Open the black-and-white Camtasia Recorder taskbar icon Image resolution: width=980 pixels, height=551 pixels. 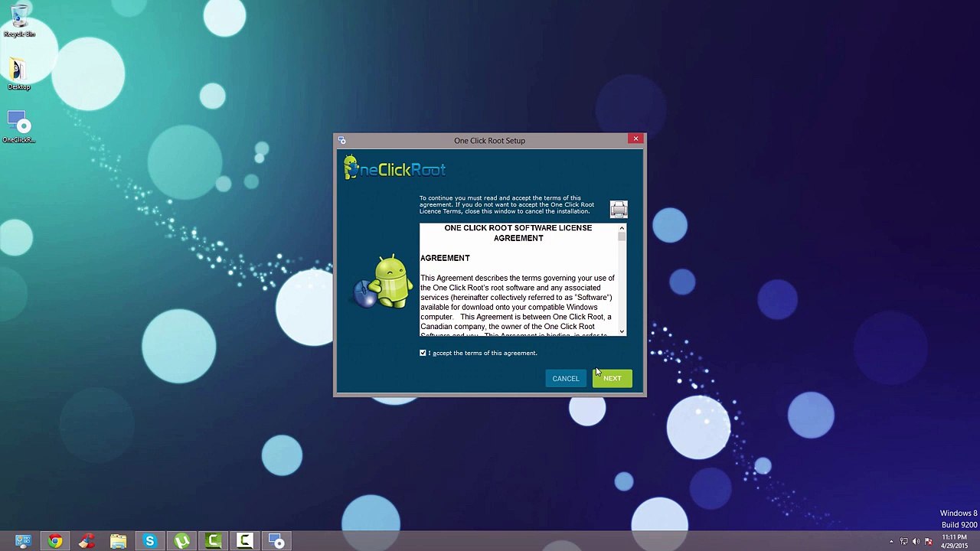(245, 541)
